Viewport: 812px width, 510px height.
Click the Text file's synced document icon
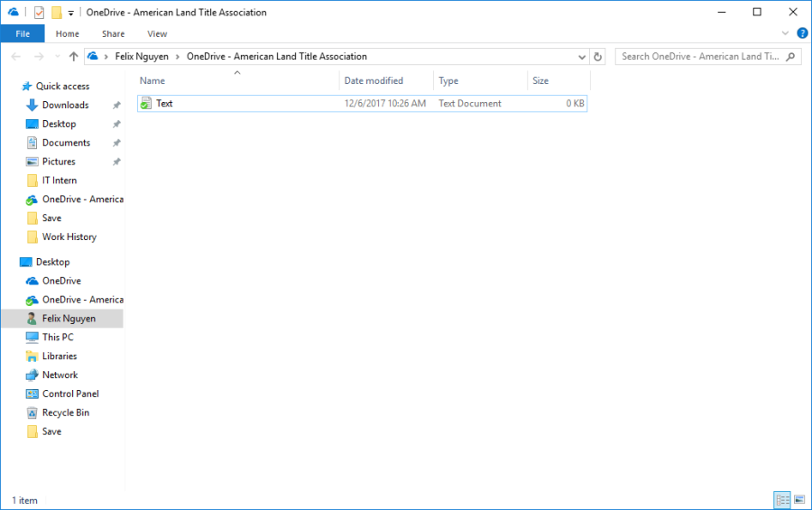tap(146, 103)
